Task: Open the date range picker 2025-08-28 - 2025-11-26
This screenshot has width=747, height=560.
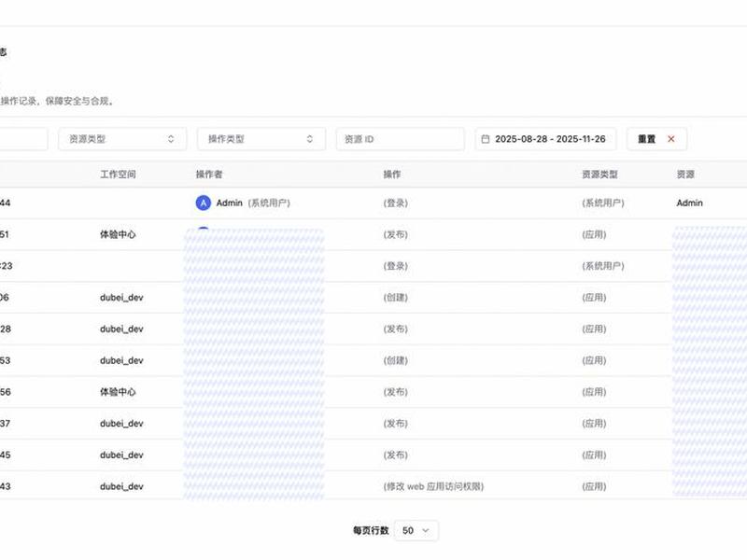Action: [x=545, y=139]
